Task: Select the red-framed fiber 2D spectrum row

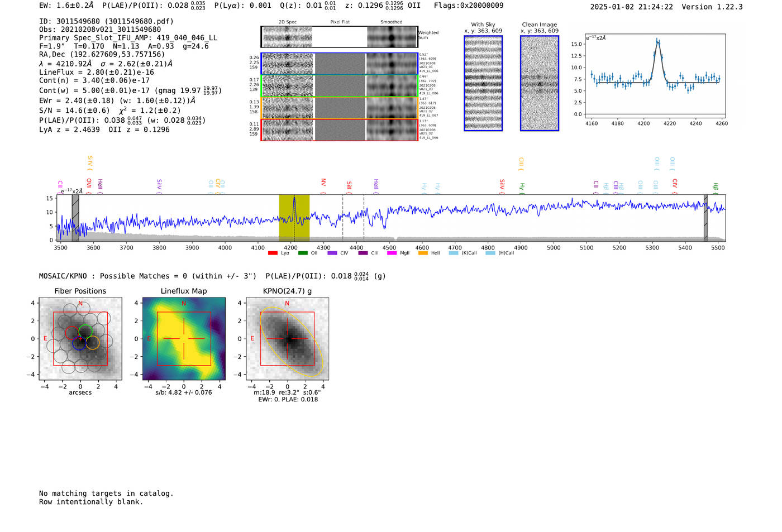Action: click(x=339, y=130)
